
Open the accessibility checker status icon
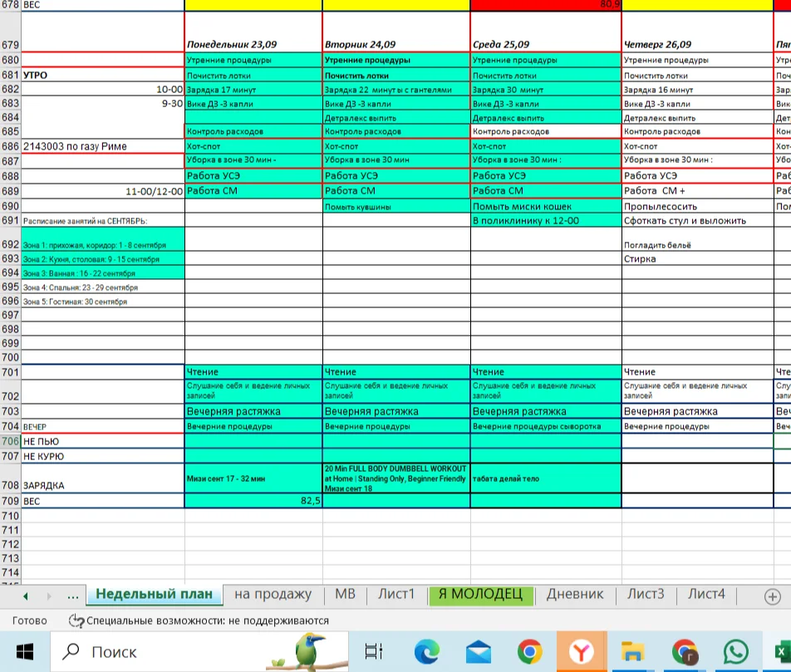pyautogui.click(x=76, y=620)
